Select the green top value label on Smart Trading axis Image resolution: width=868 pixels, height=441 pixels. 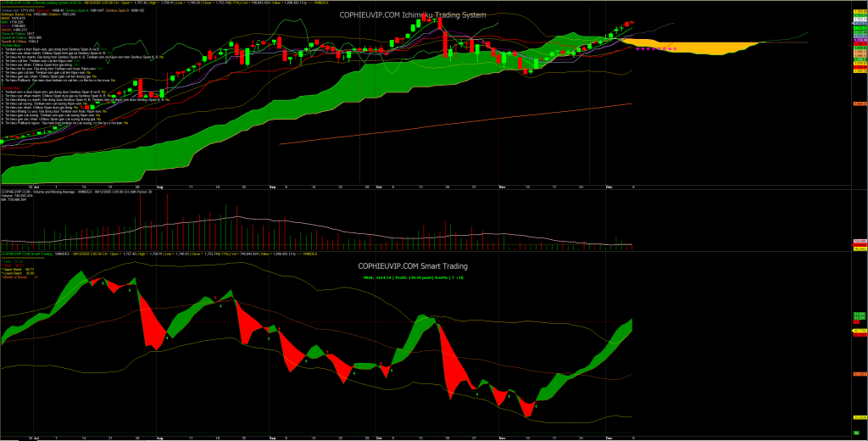click(x=858, y=314)
